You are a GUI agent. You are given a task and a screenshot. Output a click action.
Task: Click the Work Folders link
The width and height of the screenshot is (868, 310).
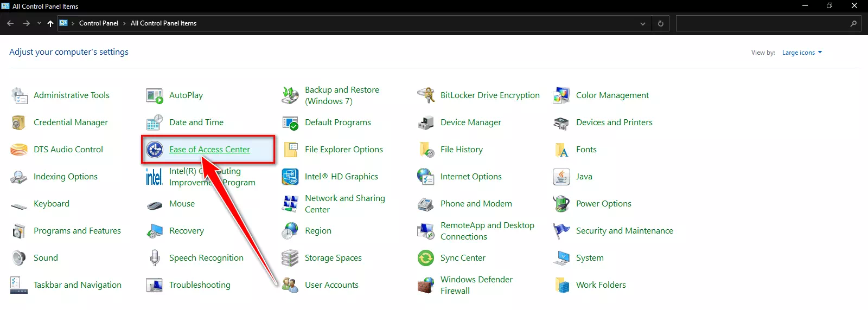pyautogui.click(x=601, y=285)
